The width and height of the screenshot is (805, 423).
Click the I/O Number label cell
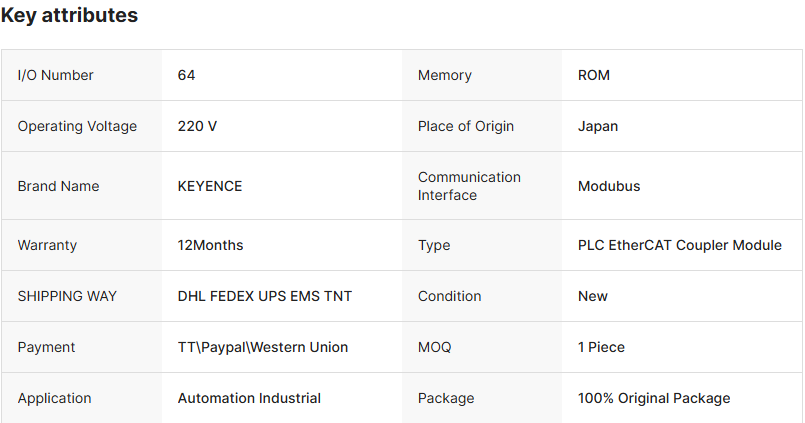[55, 75]
